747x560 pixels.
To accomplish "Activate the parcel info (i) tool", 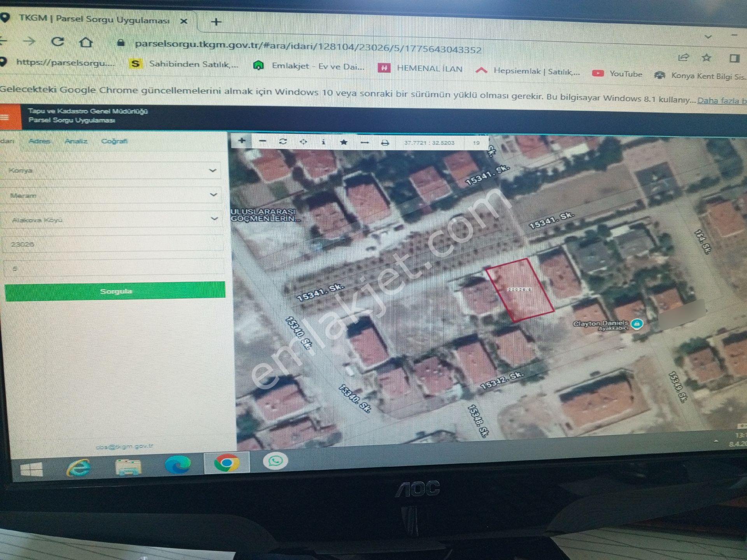I will pos(323,142).
